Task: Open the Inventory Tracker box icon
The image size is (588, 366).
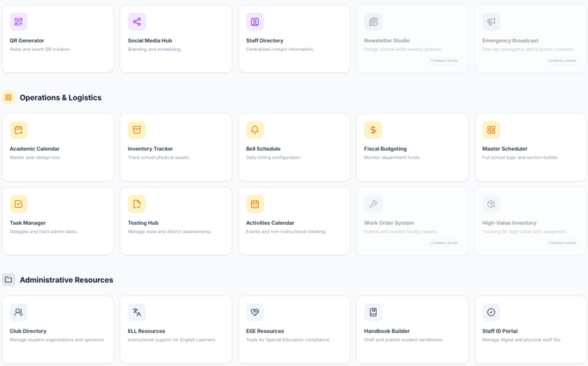Action: click(x=136, y=130)
